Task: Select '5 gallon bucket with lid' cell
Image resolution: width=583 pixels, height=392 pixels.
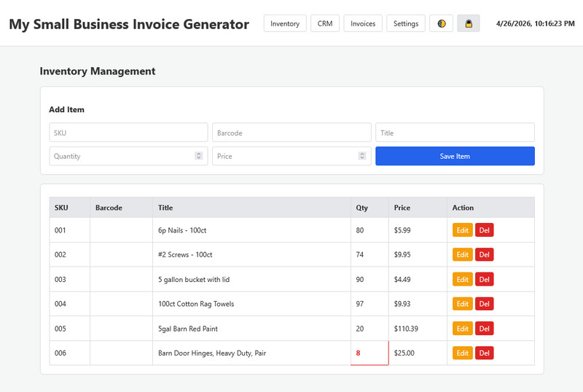Action: (x=251, y=279)
